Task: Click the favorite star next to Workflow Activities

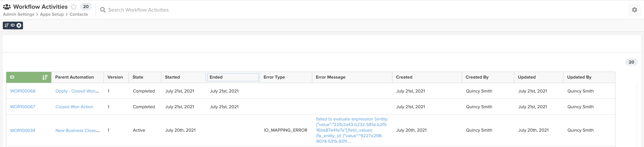Action: pyautogui.click(x=74, y=6)
